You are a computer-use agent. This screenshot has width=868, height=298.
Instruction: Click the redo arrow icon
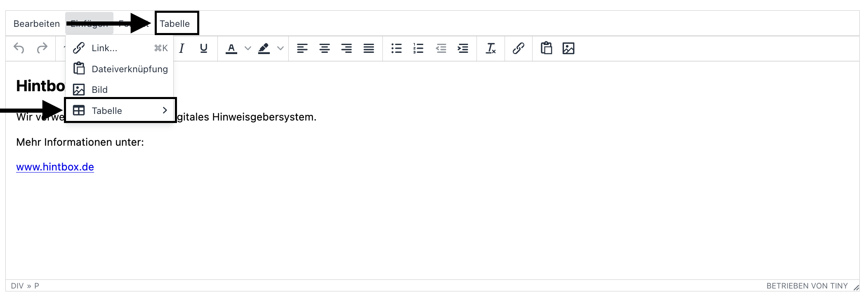point(42,48)
